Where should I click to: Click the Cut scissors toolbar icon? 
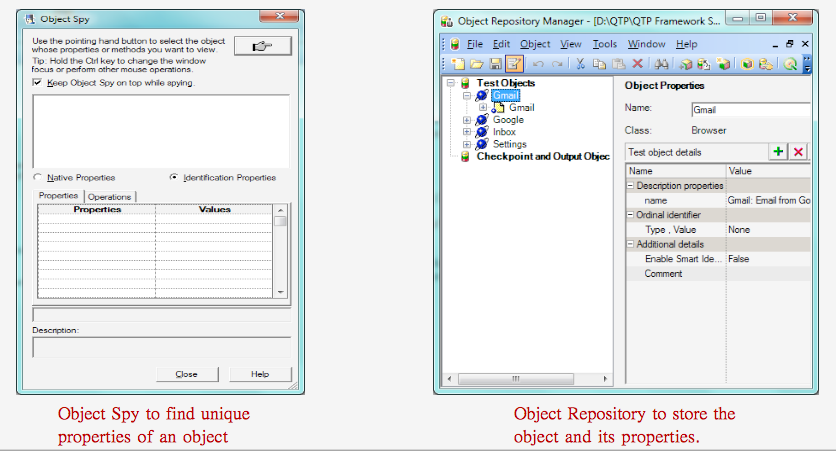click(x=579, y=64)
